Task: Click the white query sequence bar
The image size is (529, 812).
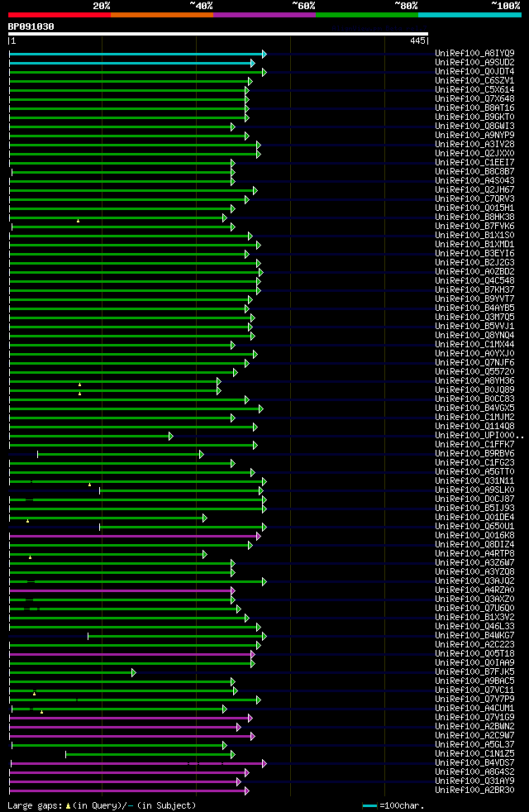Action: [x=218, y=34]
